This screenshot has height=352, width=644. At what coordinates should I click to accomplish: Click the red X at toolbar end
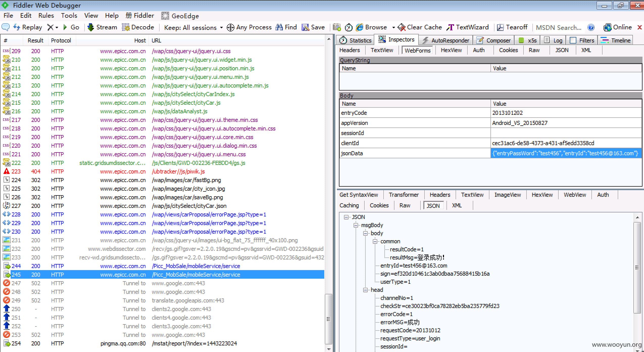point(639,27)
